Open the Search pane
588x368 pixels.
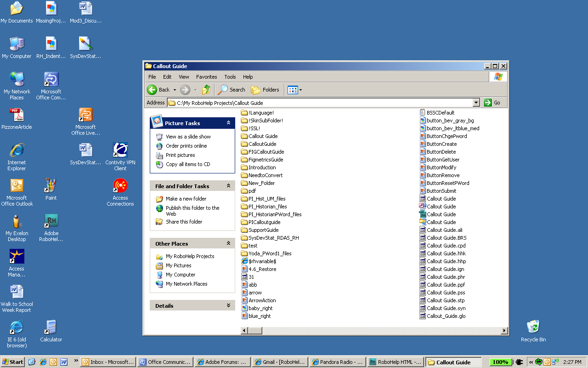pos(231,90)
